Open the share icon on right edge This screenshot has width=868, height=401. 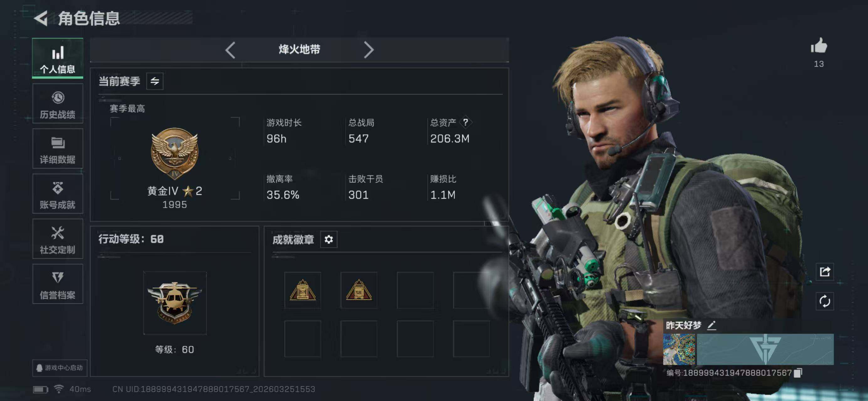click(824, 271)
